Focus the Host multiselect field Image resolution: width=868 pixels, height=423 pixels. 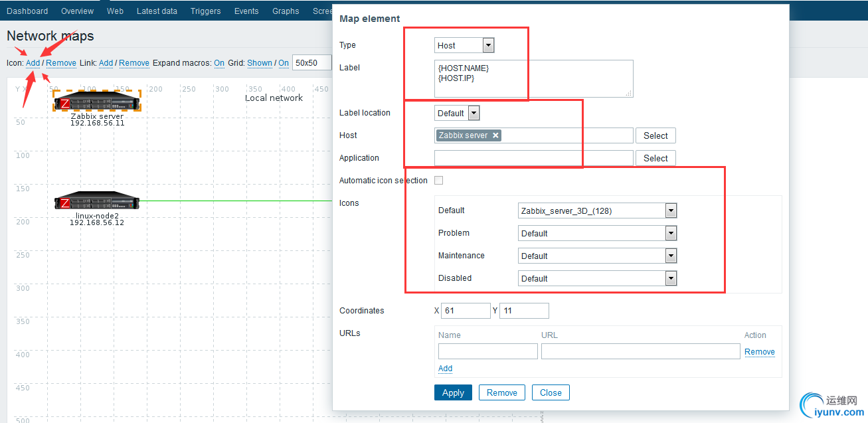[x=533, y=135]
